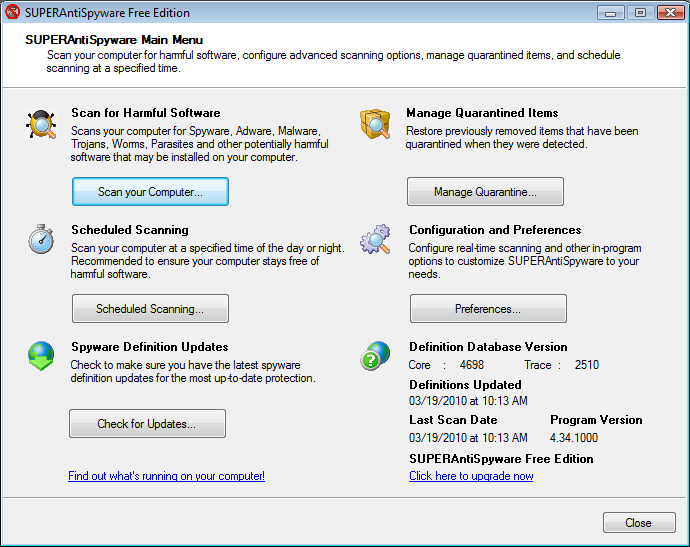Check for Updates to spyware definitions
Viewport: 690px width, 547px height.
click(x=147, y=424)
